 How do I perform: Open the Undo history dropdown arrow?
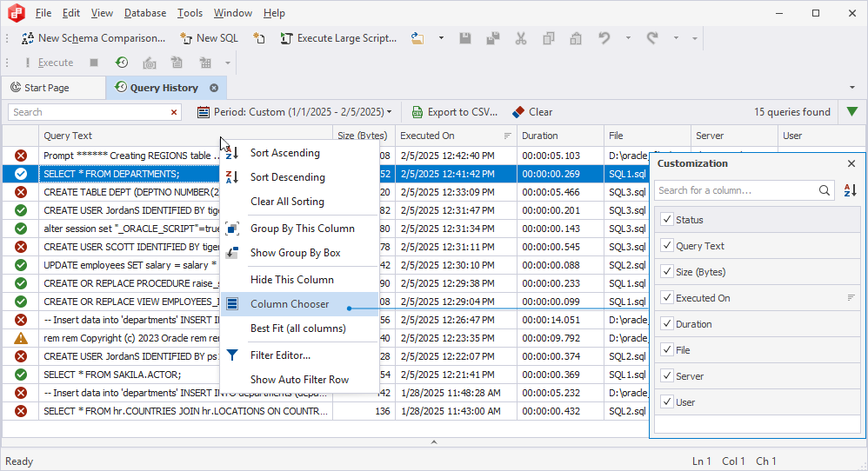[628, 38]
